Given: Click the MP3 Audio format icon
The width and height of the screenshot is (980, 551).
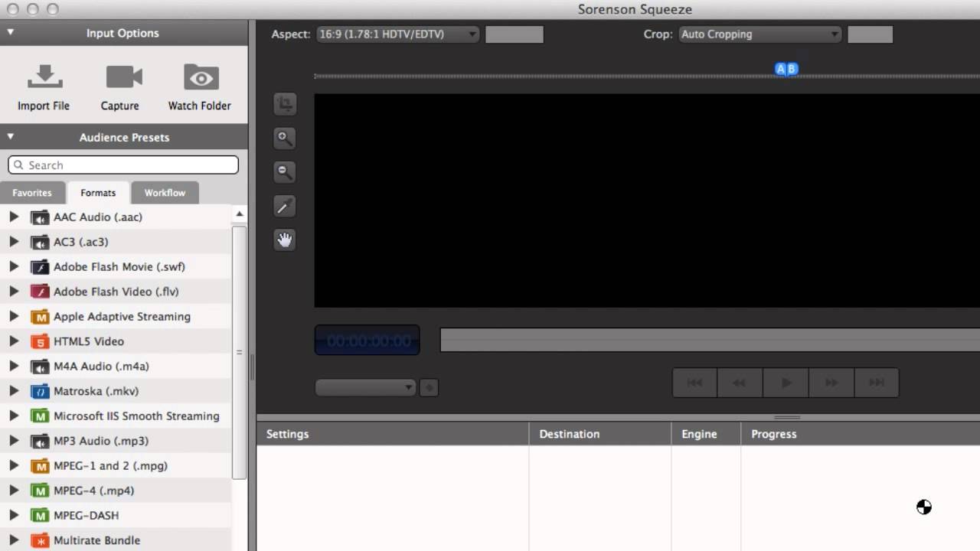Looking at the screenshot, I should point(40,441).
